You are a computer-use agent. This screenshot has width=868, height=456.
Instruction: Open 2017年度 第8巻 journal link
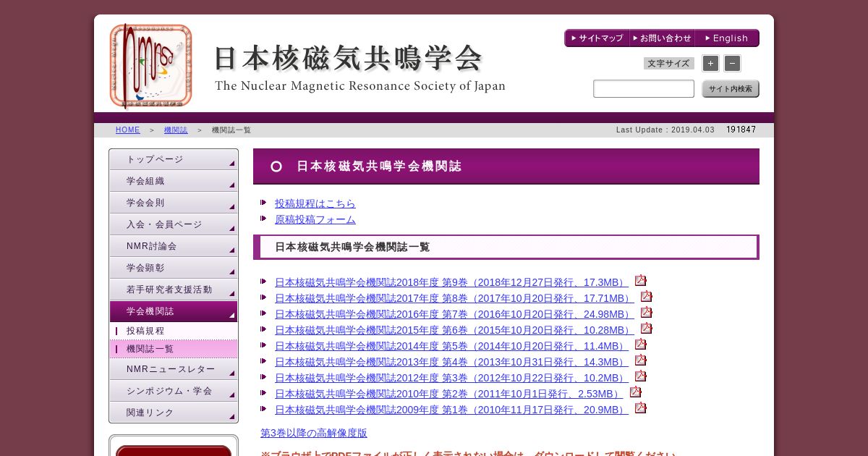click(x=454, y=298)
